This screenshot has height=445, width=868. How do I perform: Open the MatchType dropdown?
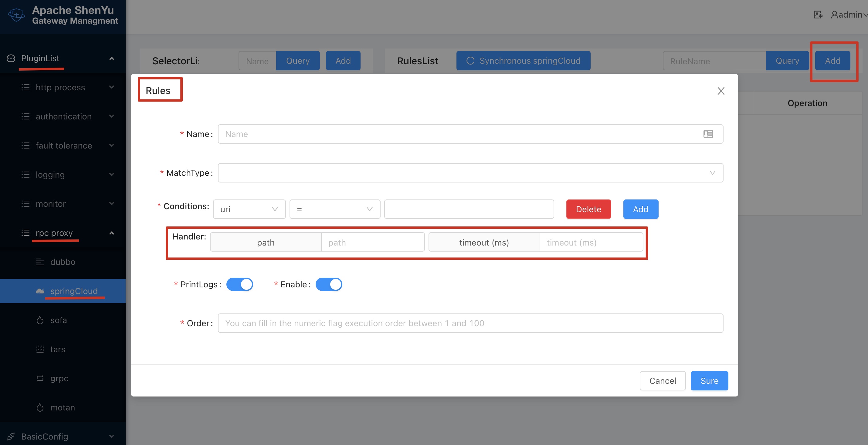470,173
